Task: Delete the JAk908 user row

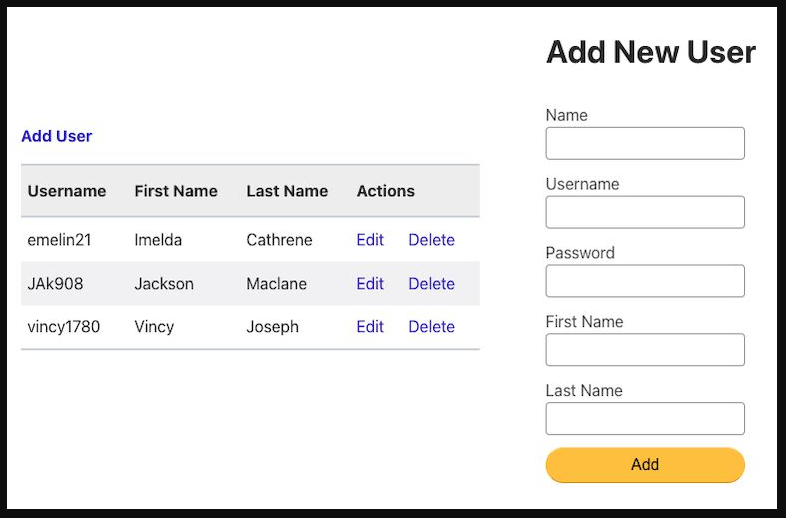Action: (431, 284)
